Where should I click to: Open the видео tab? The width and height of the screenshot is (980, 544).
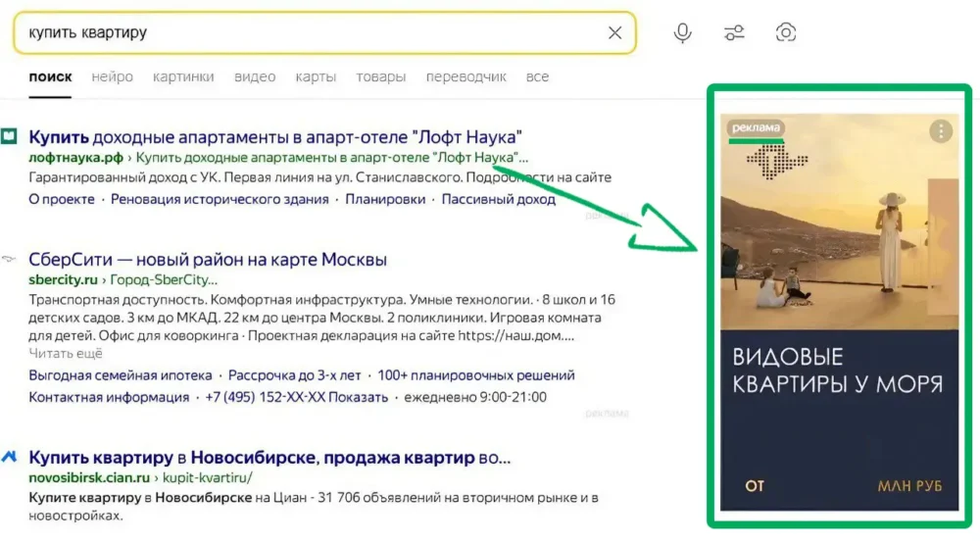255,76
